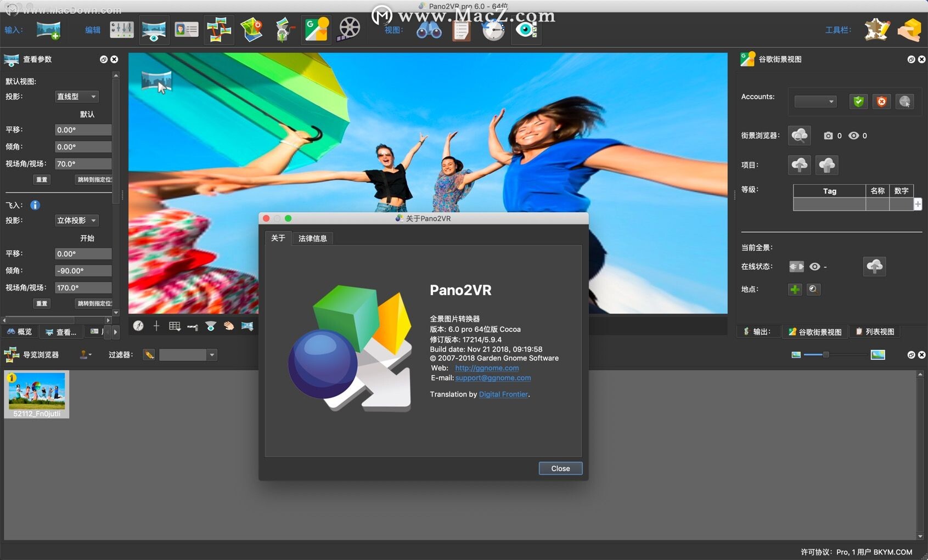Open the 立体投影 fly-in projection dropdown
This screenshot has width=928, height=560.
pyautogui.click(x=77, y=220)
